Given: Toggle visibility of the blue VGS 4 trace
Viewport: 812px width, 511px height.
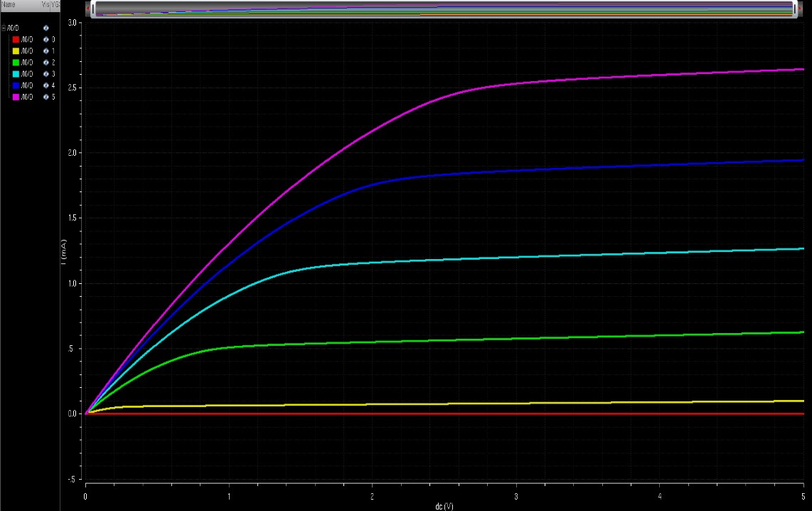Looking at the screenshot, I should pyautogui.click(x=46, y=85).
